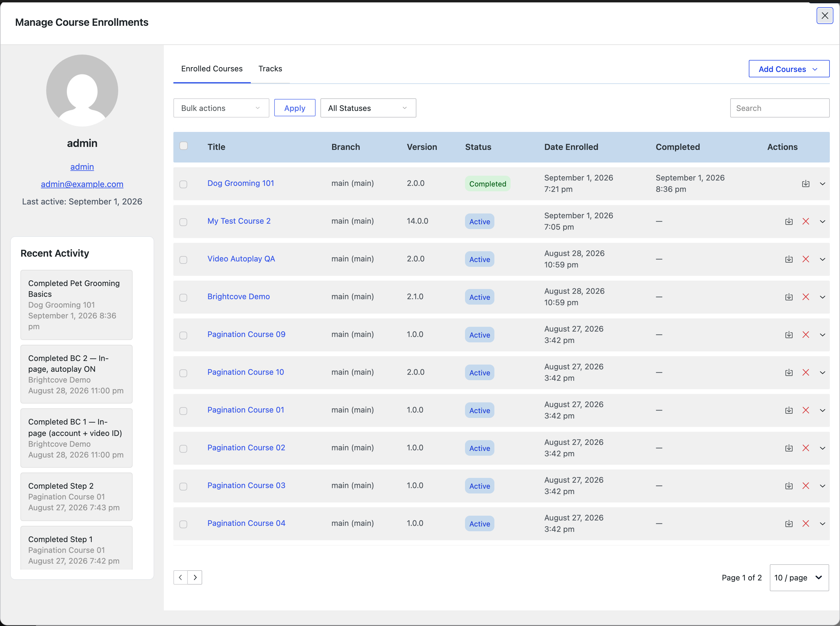
Task: Click the download icon for Pagination Course 02
Action: [x=789, y=448]
